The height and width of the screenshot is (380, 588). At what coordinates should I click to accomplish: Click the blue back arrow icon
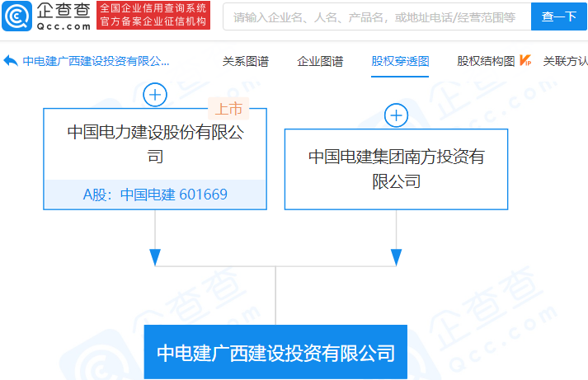click(11, 61)
